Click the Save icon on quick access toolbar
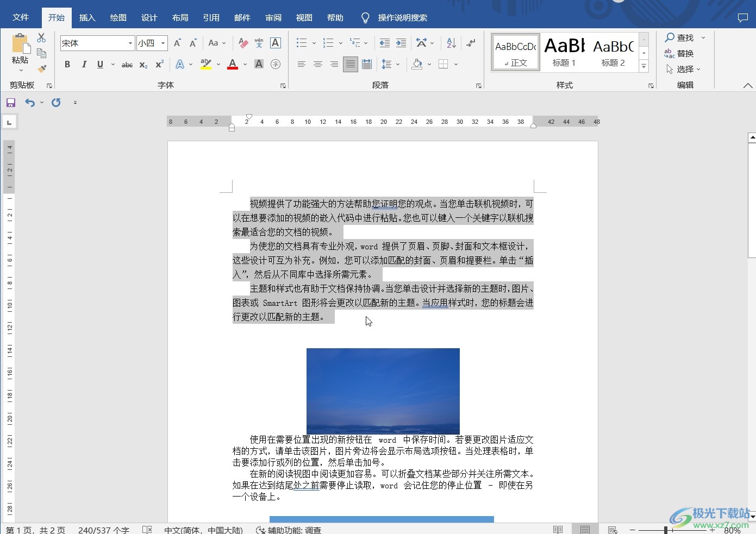 [x=10, y=102]
